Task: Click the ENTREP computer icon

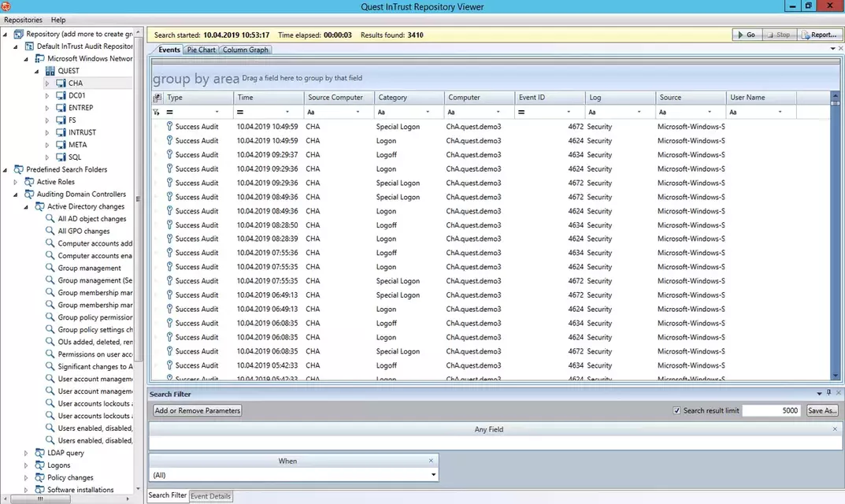Action: pos(61,108)
